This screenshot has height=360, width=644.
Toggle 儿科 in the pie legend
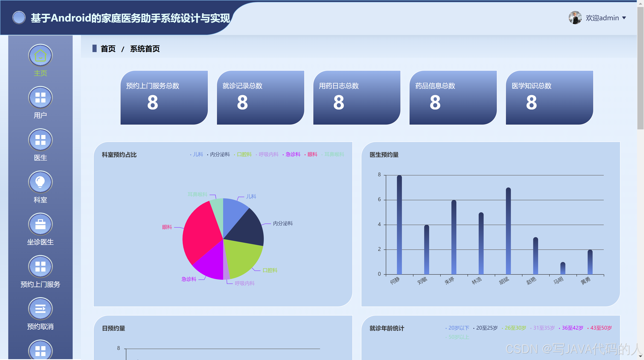pyautogui.click(x=197, y=154)
